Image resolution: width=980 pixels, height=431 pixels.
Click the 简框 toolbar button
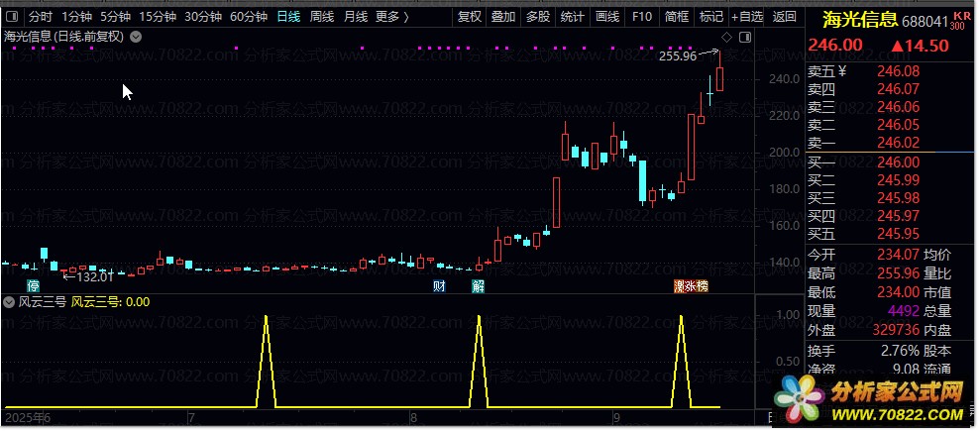(676, 17)
